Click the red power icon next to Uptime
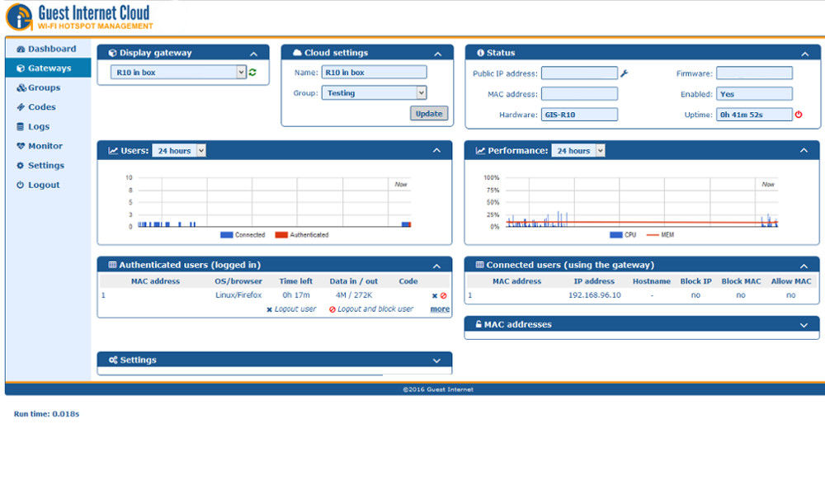The height and width of the screenshot is (504, 825). 799,115
